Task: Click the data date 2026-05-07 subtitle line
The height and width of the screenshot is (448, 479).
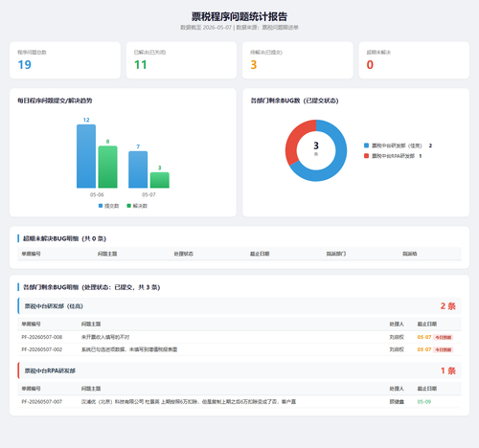Action: [x=239, y=28]
